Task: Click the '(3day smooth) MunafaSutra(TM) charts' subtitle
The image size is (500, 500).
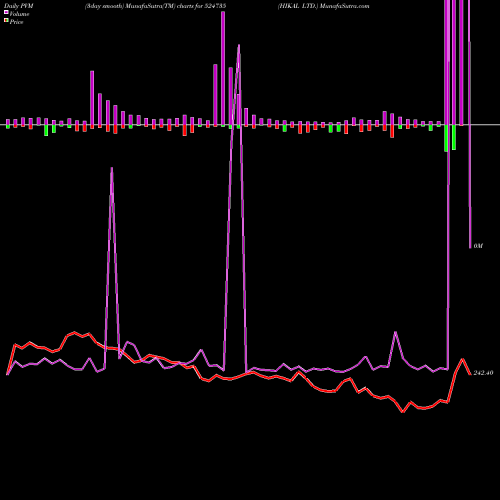Action: tap(139, 6)
